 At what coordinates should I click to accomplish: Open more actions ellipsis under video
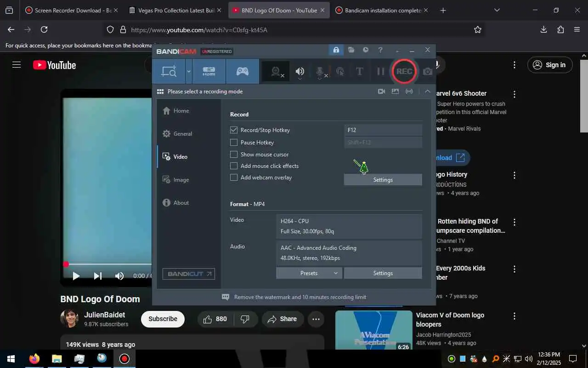point(316,319)
